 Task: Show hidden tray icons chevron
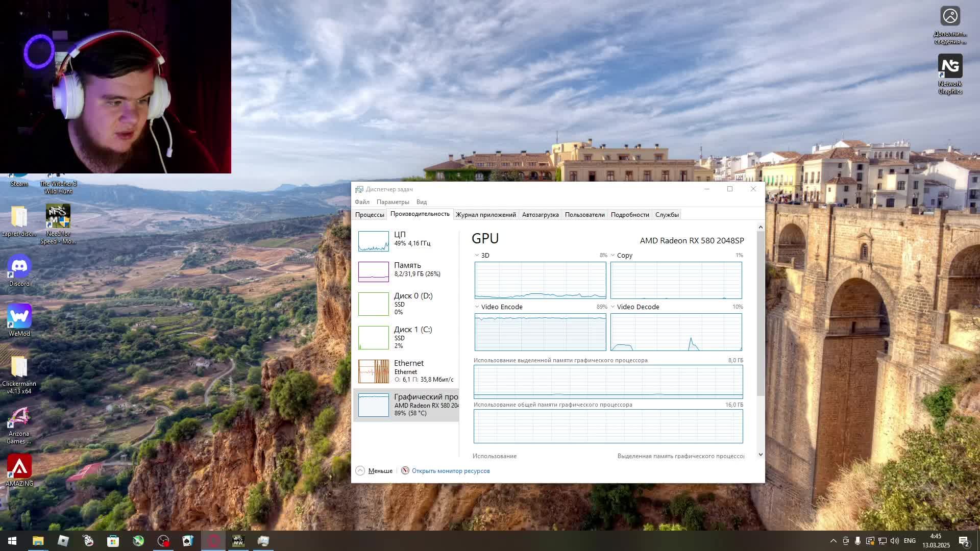pyautogui.click(x=833, y=541)
